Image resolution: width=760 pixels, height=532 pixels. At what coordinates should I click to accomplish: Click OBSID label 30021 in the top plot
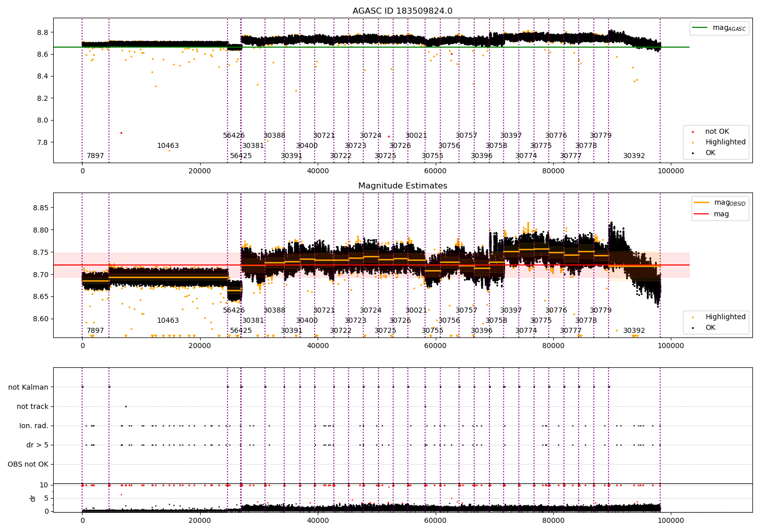tap(416, 136)
